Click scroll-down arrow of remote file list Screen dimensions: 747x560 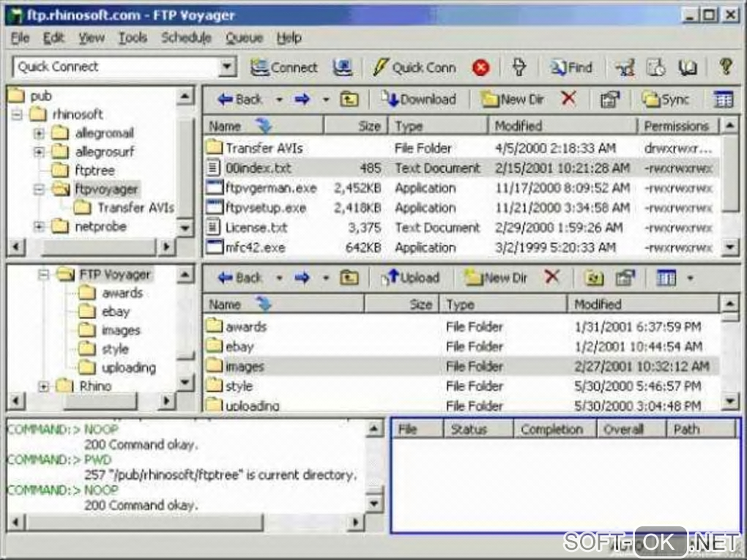point(730,247)
